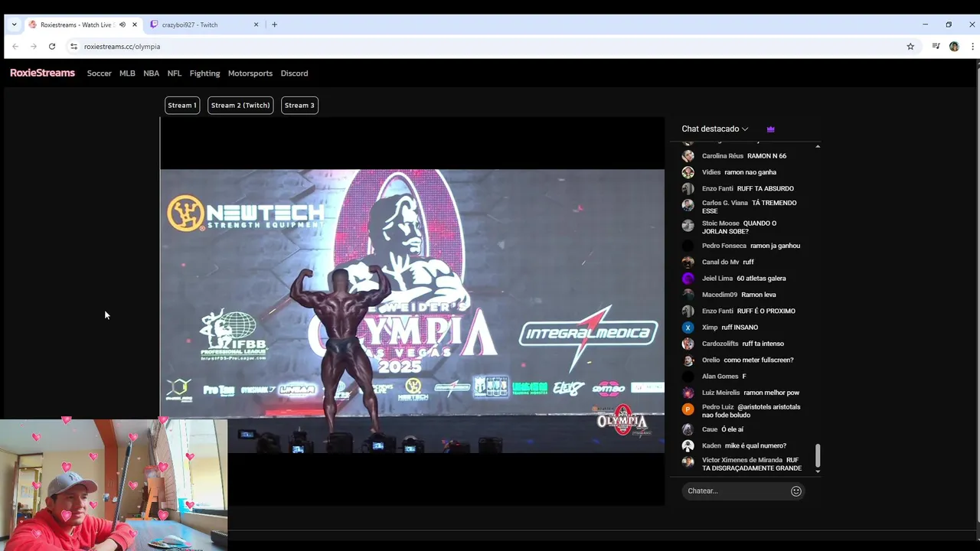Restore down the browser window
Screen dimensions: 980x551
click(949, 24)
